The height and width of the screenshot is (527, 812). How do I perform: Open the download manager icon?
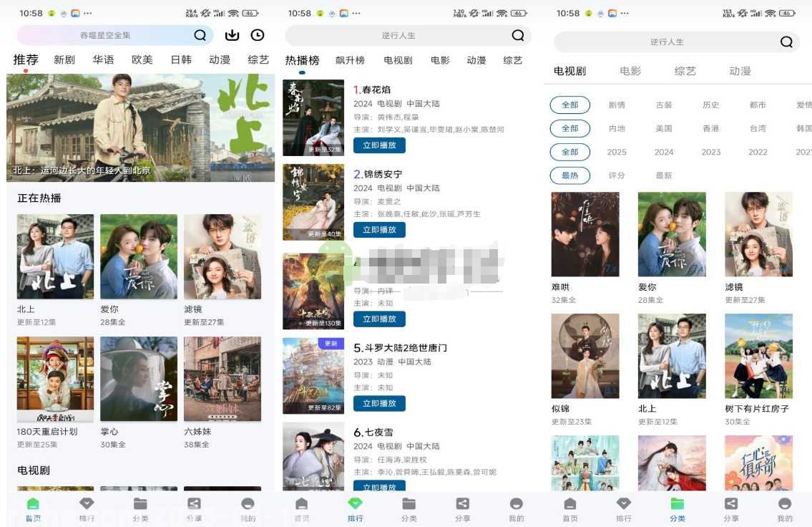click(230, 34)
